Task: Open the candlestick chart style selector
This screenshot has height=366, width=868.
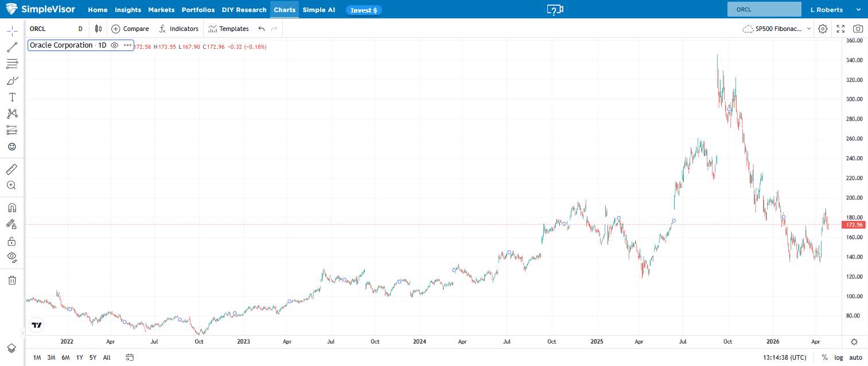Action: [99, 29]
